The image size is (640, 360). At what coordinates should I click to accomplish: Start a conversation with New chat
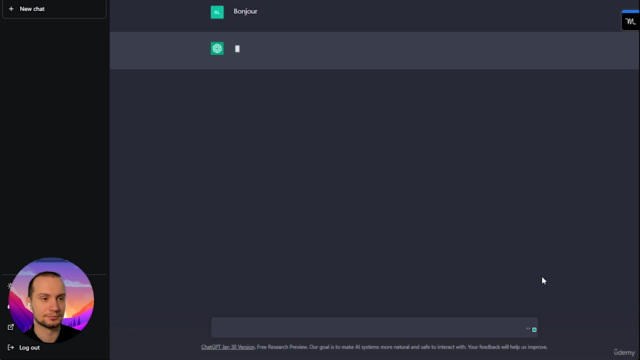pyautogui.click(x=54, y=9)
